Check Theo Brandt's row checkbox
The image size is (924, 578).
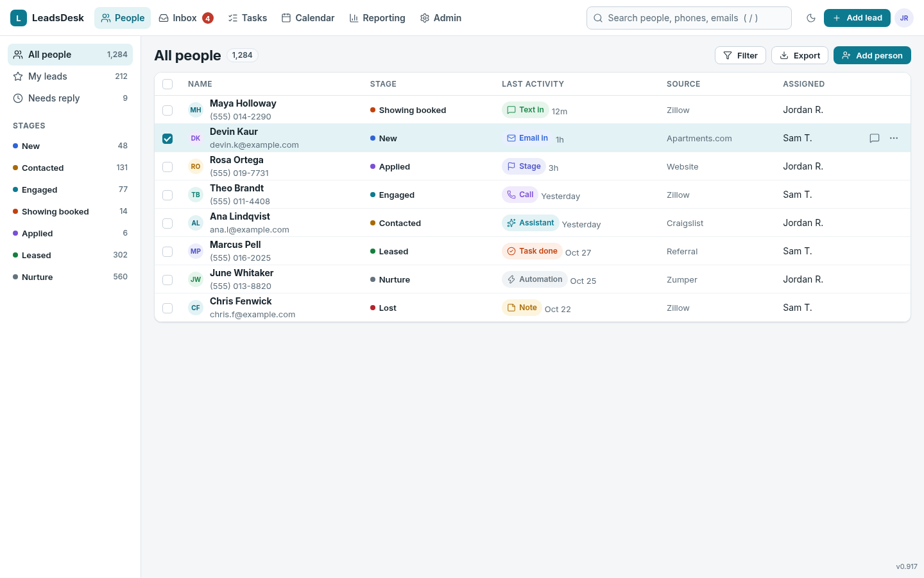[167, 195]
